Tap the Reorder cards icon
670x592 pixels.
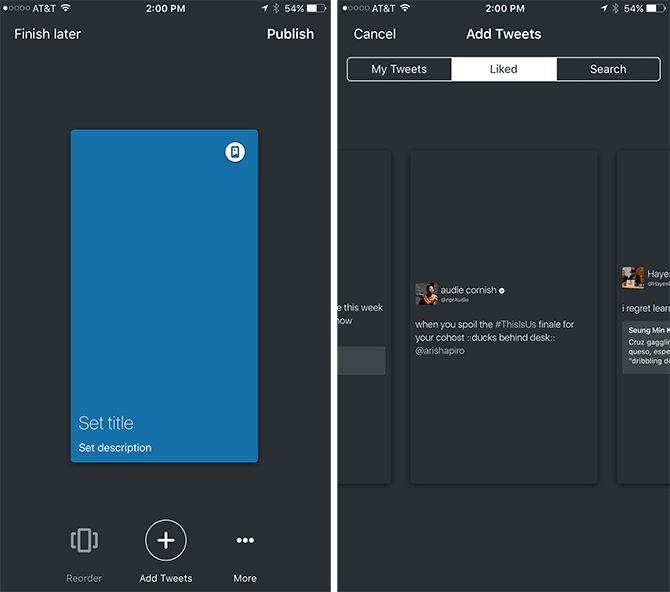pyautogui.click(x=85, y=541)
